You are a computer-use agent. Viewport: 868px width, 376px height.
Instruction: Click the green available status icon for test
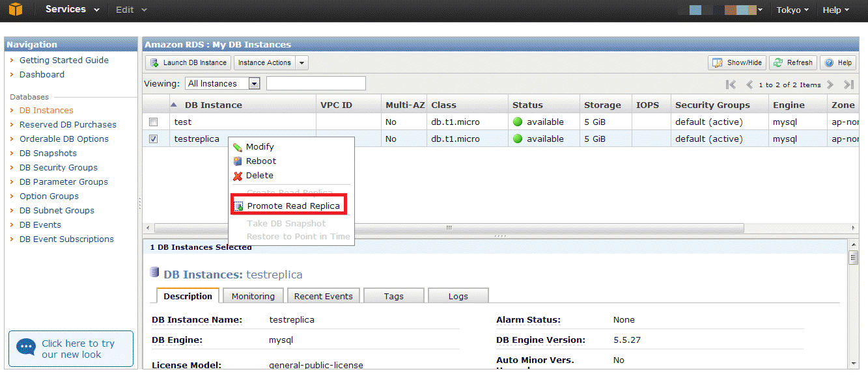point(518,122)
